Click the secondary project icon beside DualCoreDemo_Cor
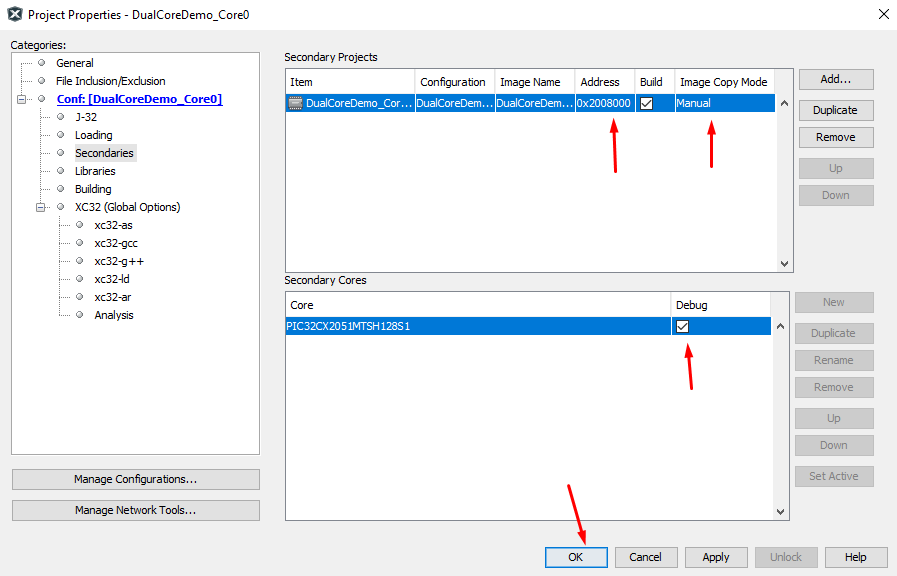897x576 pixels. (x=296, y=102)
